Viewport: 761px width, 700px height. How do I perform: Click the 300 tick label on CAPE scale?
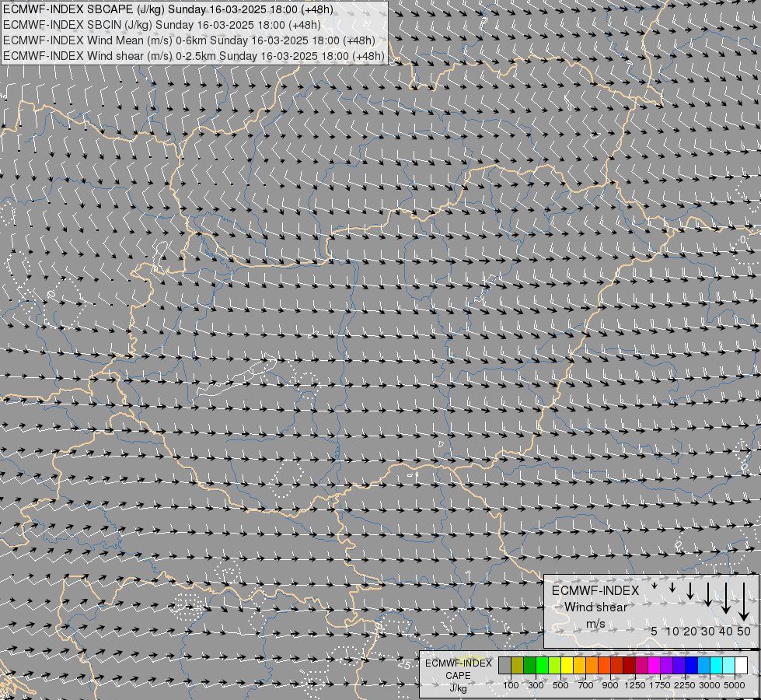536,685
